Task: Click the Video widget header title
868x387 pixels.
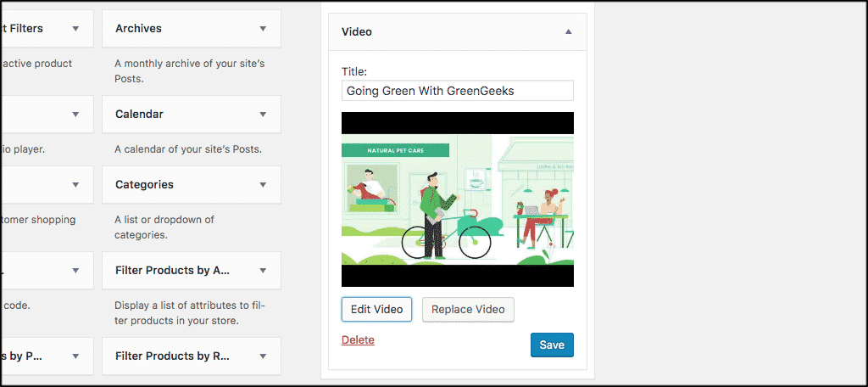Action: (357, 32)
